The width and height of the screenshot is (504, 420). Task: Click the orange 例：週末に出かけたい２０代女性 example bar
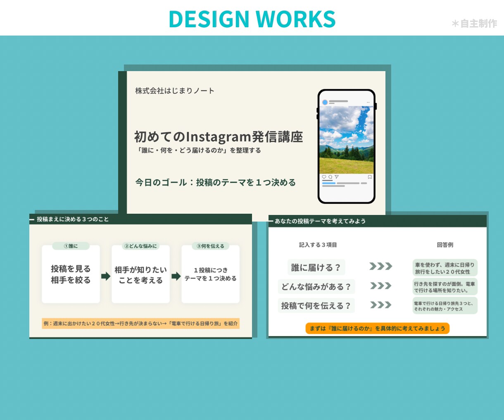(x=141, y=323)
